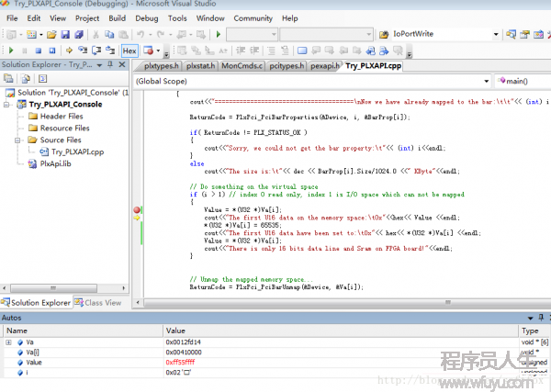This screenshot has height=392, width=551.
Task: Click View Code icon in Solution Explorer
Action: coord(42,78)
